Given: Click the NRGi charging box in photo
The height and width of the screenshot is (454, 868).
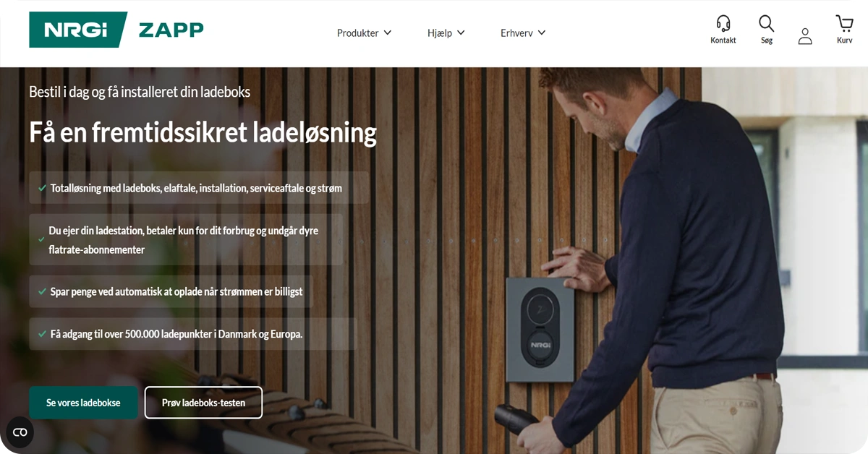Looking at the screenshot, I should 540,328.
